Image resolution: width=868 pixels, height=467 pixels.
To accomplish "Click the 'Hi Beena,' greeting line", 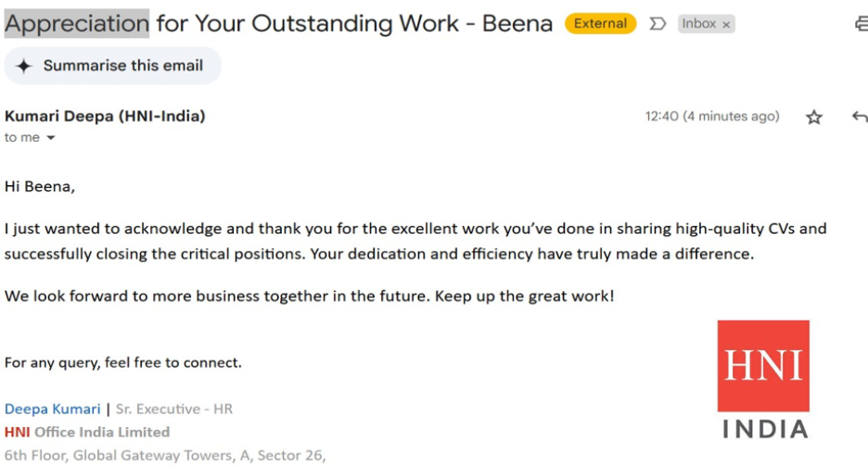I will (40, 186).
